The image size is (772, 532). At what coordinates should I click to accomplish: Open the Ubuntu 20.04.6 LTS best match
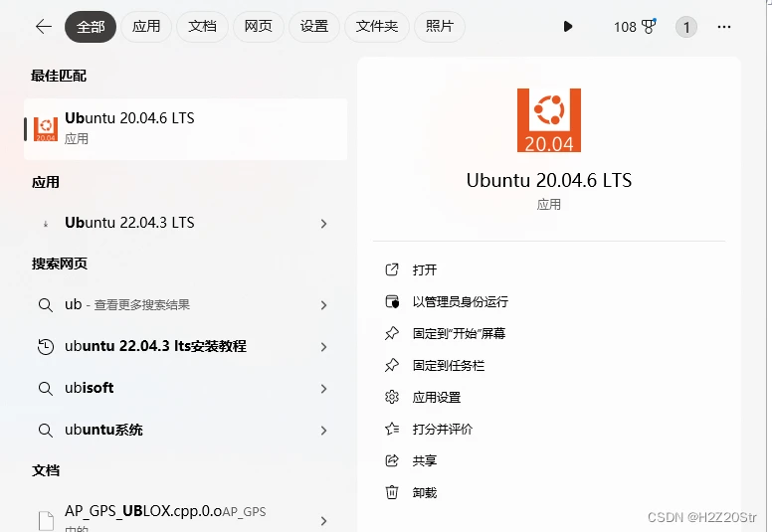click(x=186, y=129)
